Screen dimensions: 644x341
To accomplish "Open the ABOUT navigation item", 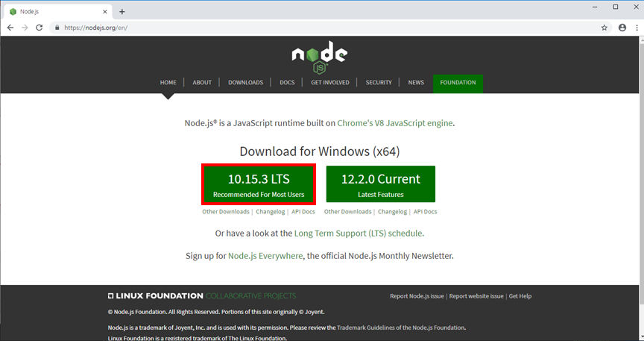I will coord(202,82).
